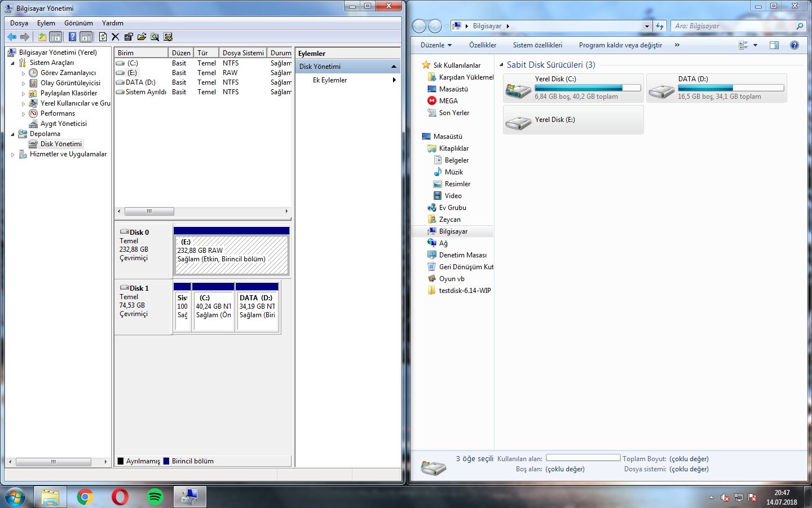The image size is (812, 508).
Task: Go back using the blue back arrow in Computer Management
Action: [11, 37]
